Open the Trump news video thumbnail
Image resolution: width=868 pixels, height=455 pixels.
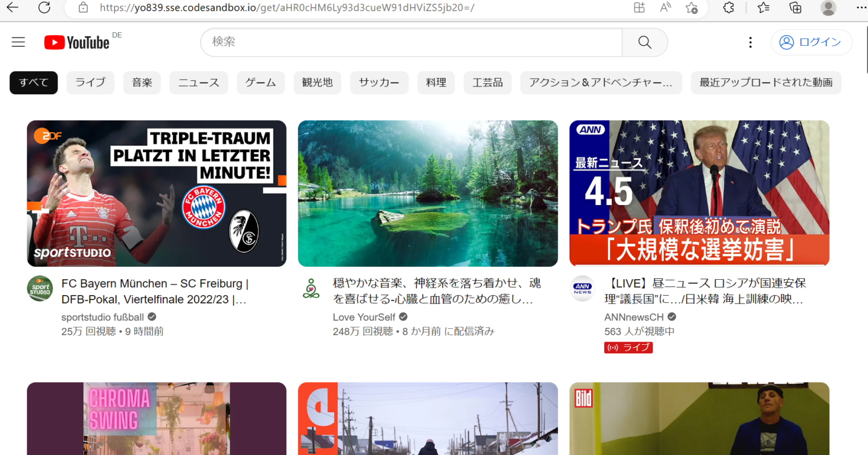699,193
